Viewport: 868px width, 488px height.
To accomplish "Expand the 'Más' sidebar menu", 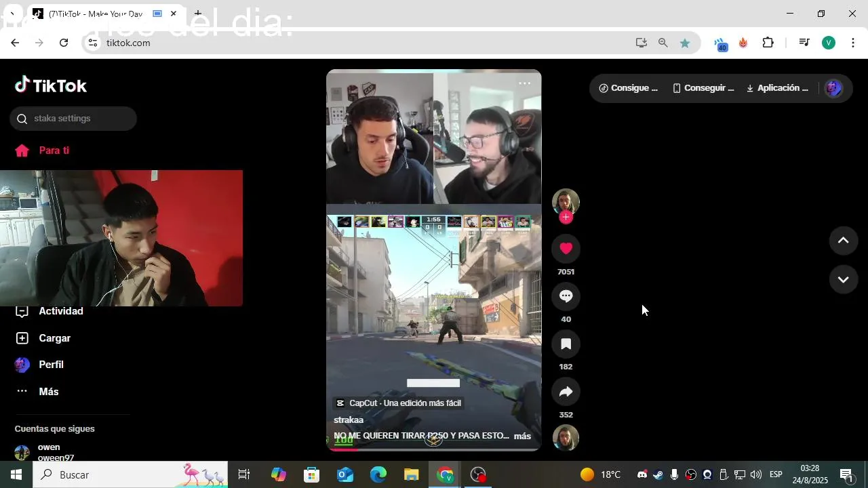I will [37, 392].
